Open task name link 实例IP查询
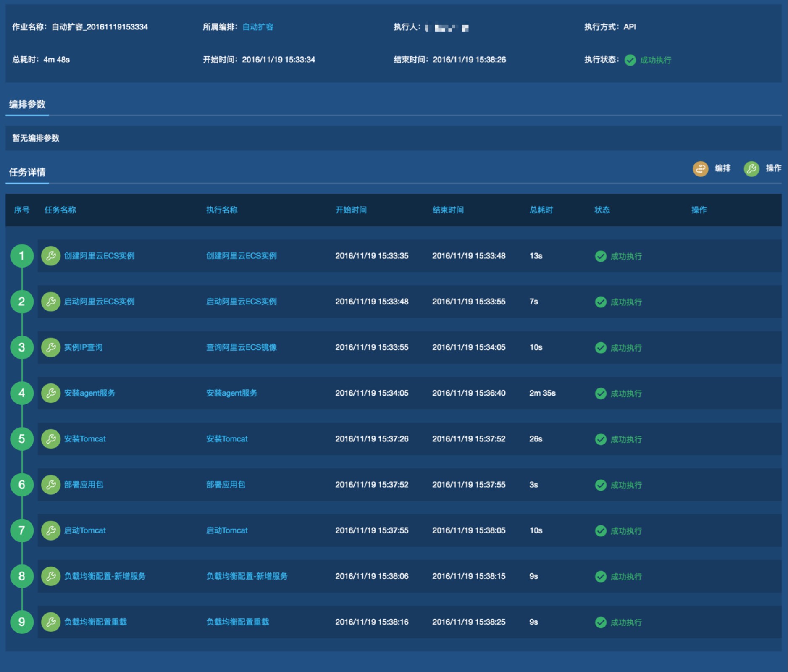 click(83, 347)
